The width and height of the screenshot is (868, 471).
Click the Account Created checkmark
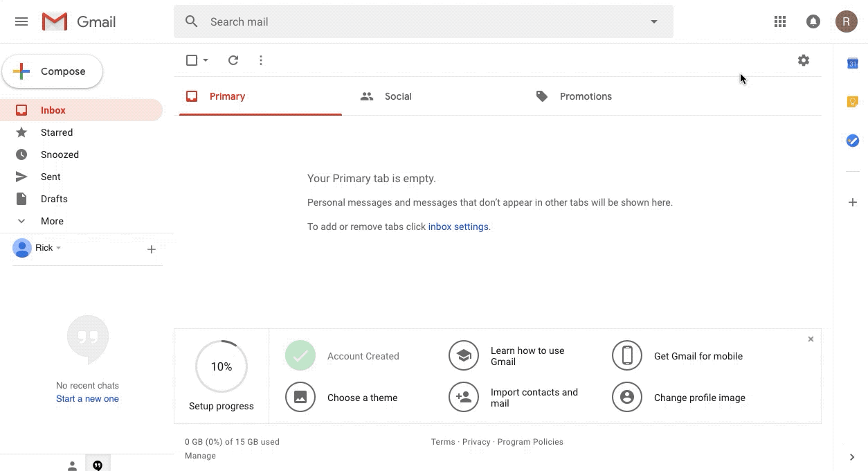tap(300, 356)
